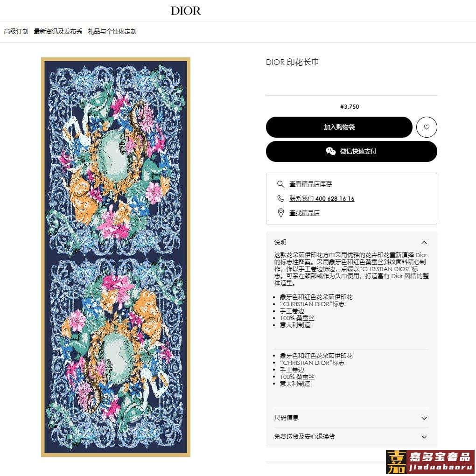
Task: Pay using 微信快速支付 button
Action: click(351, 151)
